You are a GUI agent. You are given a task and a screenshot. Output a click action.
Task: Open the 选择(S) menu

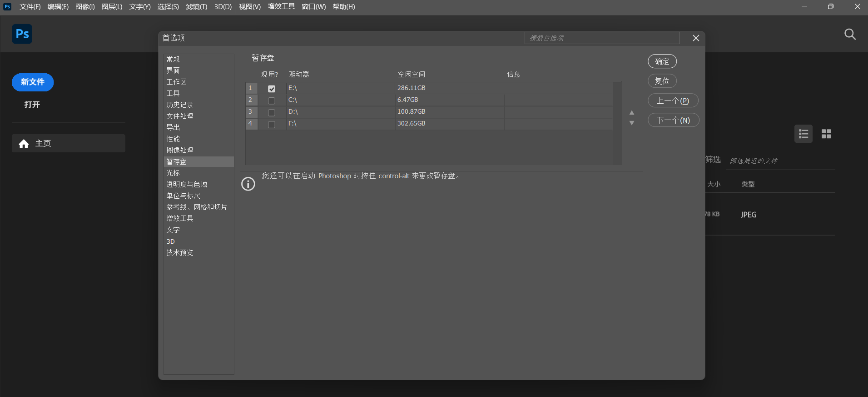pyautogui.click(x=168, y=7)
